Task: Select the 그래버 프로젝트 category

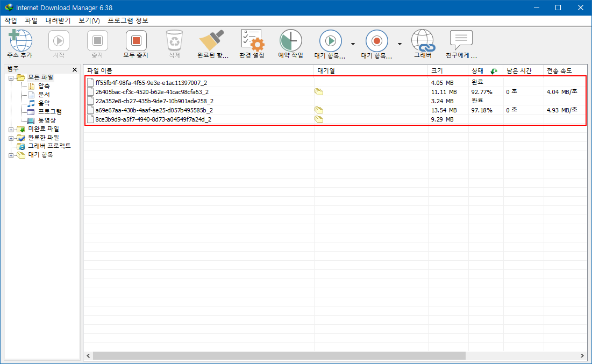Action: 49,146
